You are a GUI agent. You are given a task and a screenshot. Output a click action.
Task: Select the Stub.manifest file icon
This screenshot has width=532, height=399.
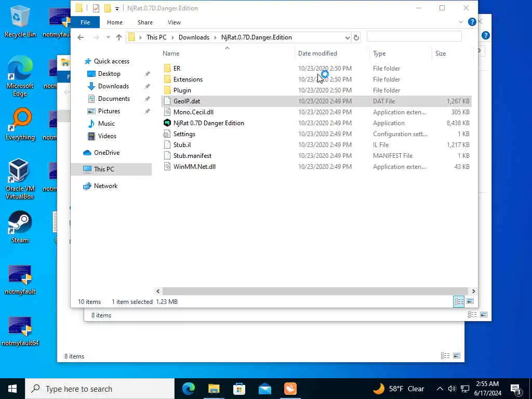pyautogui.click(x=167, y=155)
